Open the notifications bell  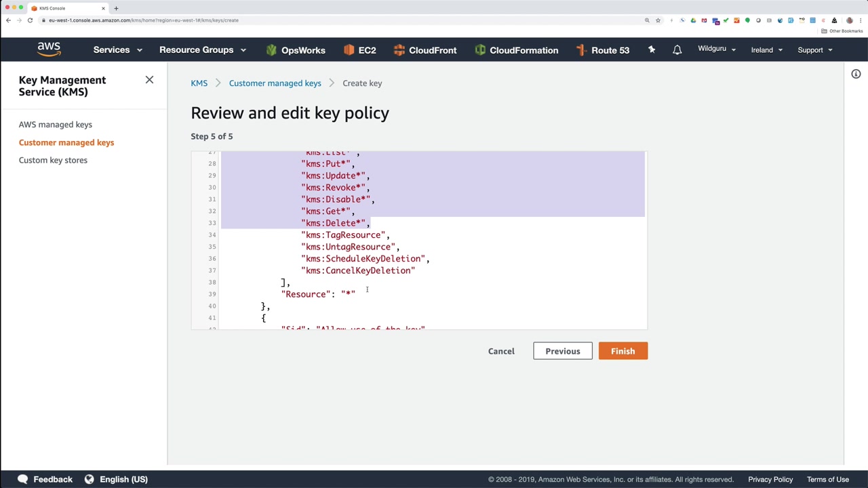(x=677, y=50)
